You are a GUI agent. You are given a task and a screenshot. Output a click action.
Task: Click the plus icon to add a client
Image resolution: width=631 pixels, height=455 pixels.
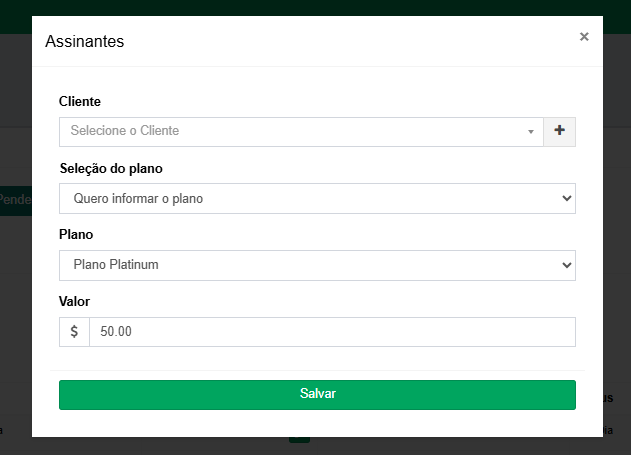click(559, 130)
